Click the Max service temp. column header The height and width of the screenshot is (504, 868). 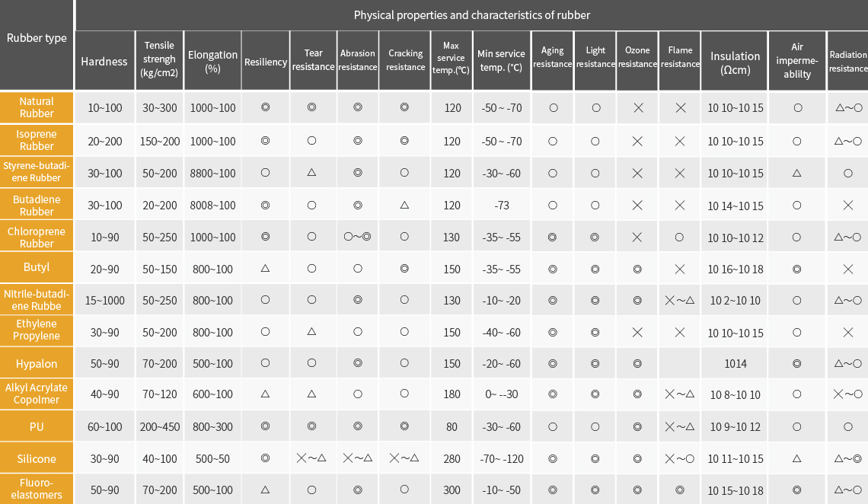tap(452, 62)
